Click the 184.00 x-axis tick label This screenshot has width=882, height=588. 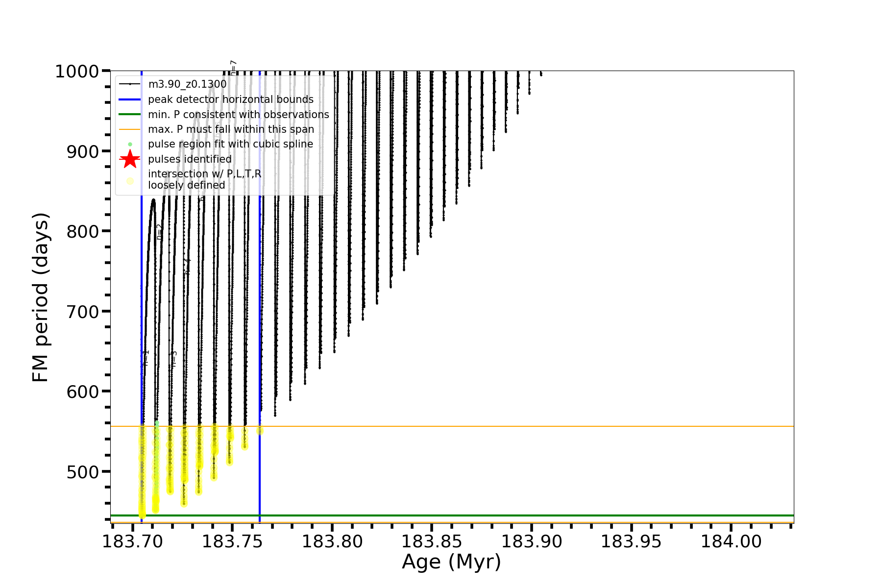pyautogui.click(x=731, y=541)
